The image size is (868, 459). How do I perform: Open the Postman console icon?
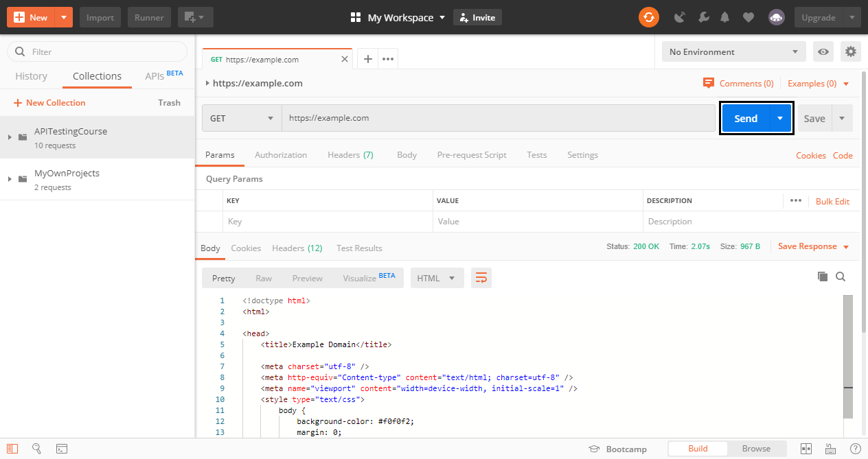[x=62, y=449]
